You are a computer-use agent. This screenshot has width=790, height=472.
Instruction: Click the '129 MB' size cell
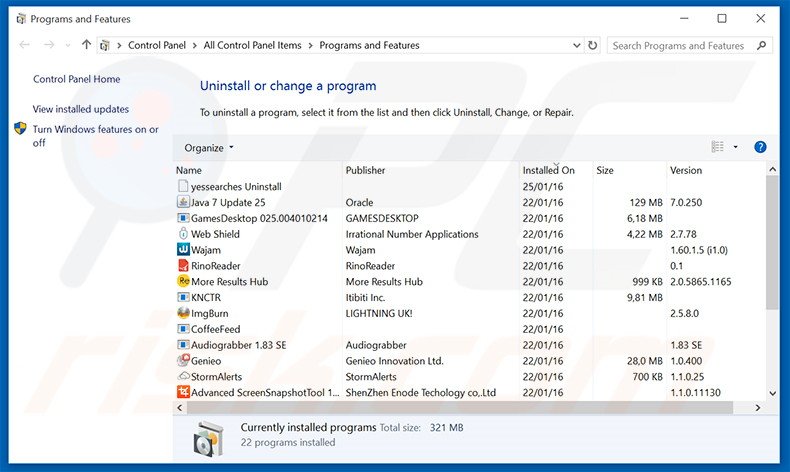pyautogui.click(x=646, y=203)
